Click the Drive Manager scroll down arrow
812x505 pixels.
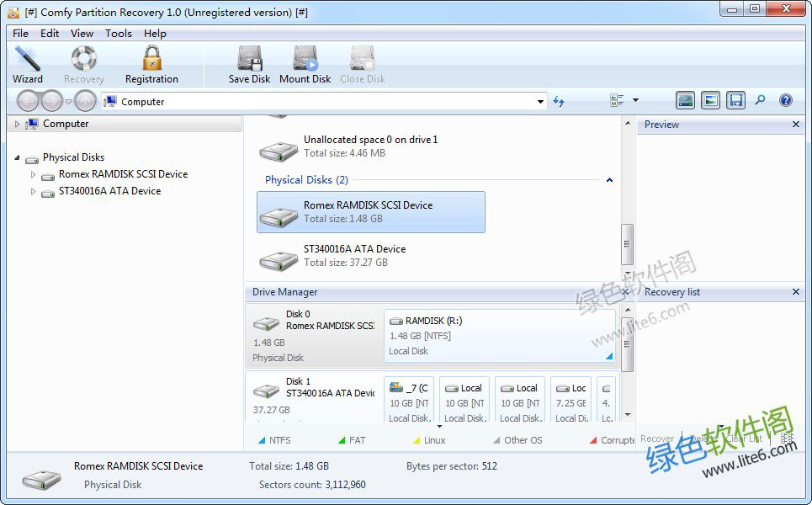(628, 415)
